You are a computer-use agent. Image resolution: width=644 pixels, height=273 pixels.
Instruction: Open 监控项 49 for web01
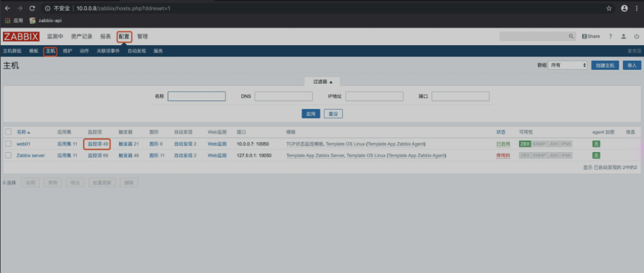pos(98,144)
